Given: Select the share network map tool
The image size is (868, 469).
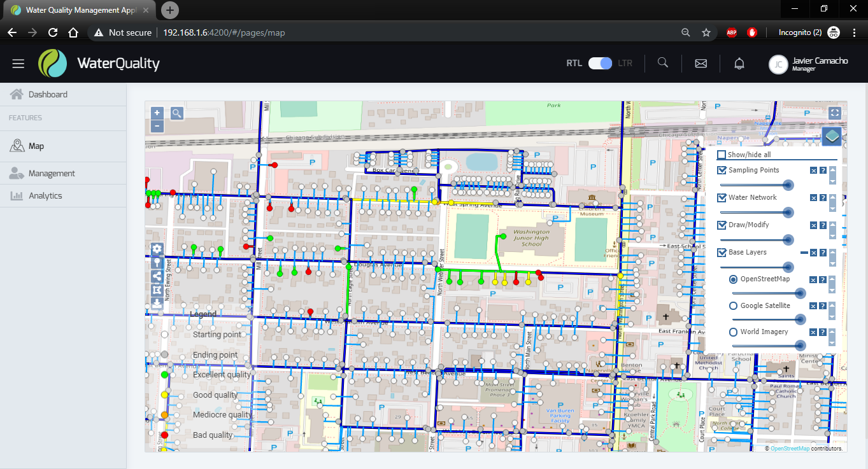Looking at the screenshot, I should pos(157,276).
